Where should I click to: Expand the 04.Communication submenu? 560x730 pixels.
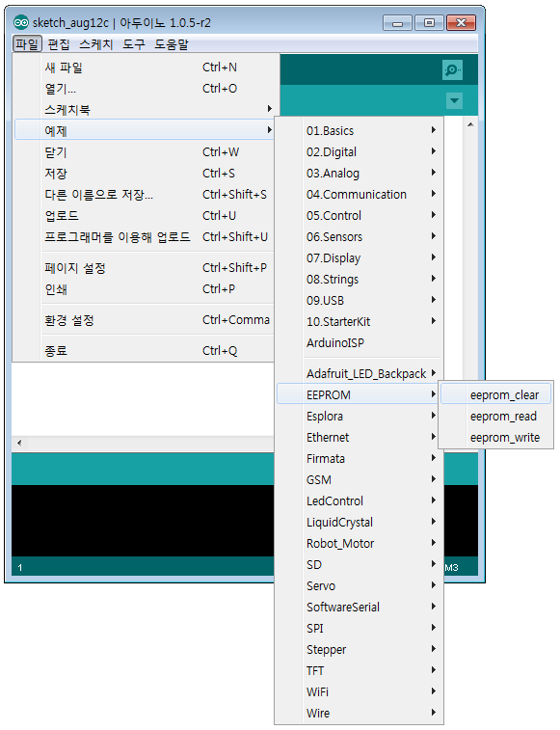tap(359, 195)
